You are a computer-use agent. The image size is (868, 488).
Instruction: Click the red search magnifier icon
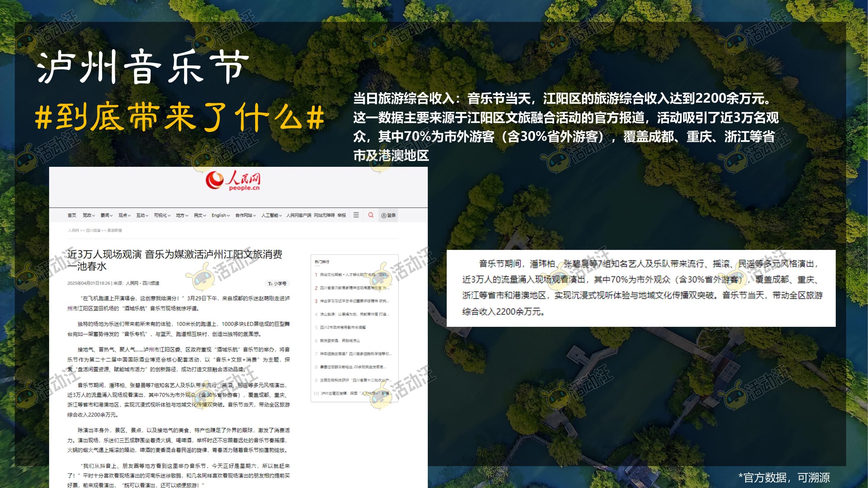click(x=371, y=215)
